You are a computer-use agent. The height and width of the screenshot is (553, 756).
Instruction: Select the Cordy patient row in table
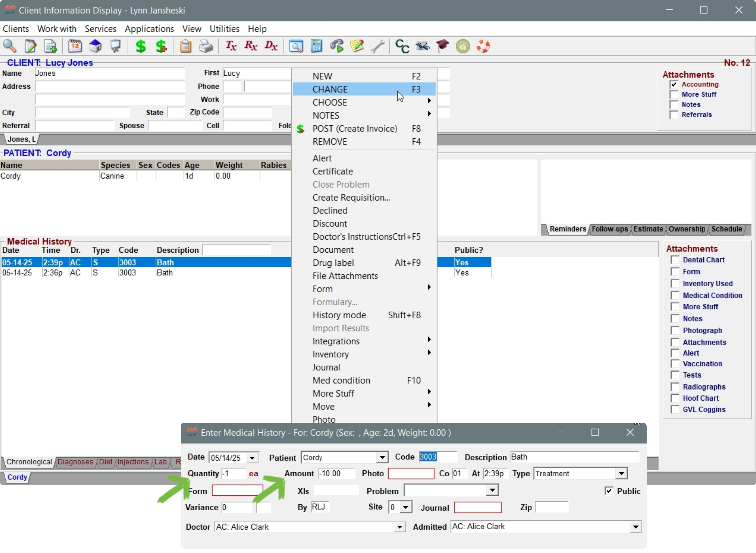click(145, 176)
